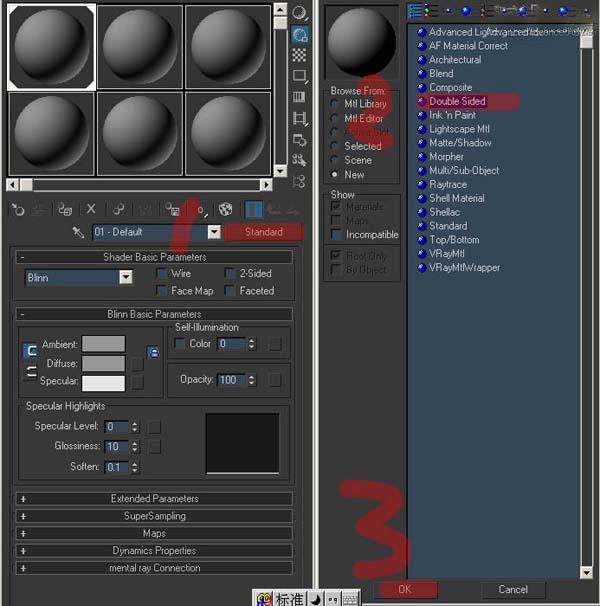
Task: Open the Specular color swatch
Action: (104, 383)
